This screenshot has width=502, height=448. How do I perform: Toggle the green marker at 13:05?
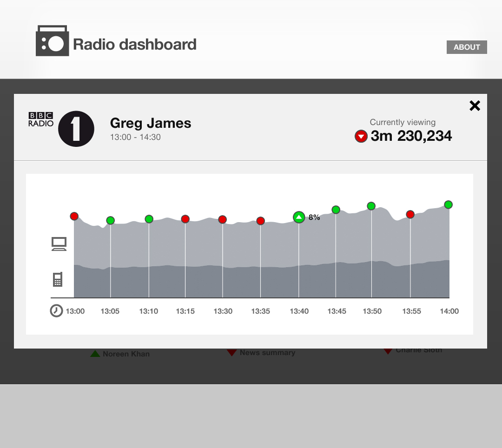[110, 221]
